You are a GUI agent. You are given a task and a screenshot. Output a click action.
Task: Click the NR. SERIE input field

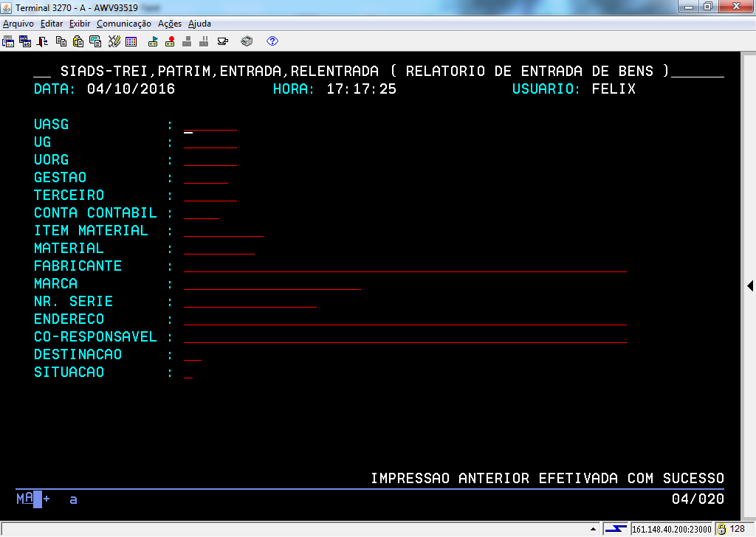pyautogui.click(x=250, y=302)
